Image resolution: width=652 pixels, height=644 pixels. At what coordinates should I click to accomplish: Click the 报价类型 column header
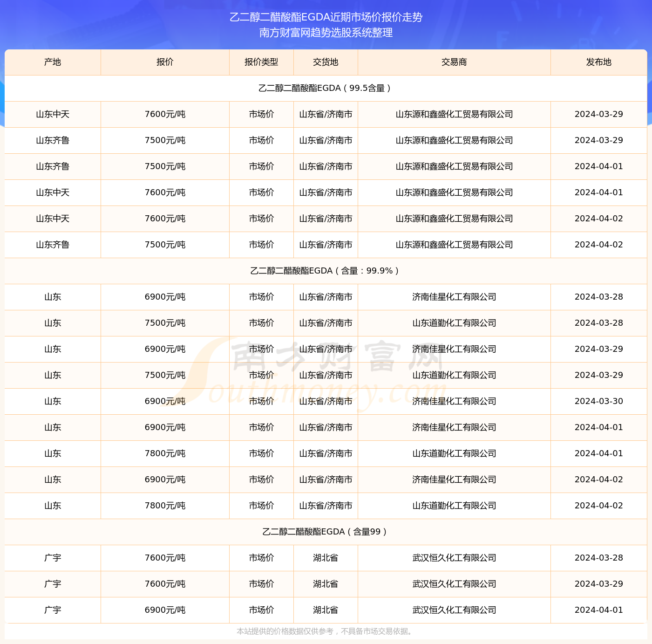[x=261, y=62]
